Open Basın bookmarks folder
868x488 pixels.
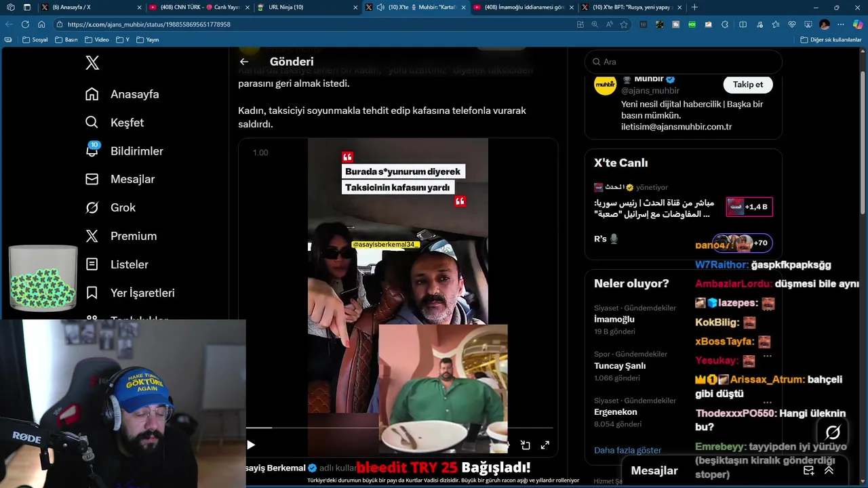[66, 40]
